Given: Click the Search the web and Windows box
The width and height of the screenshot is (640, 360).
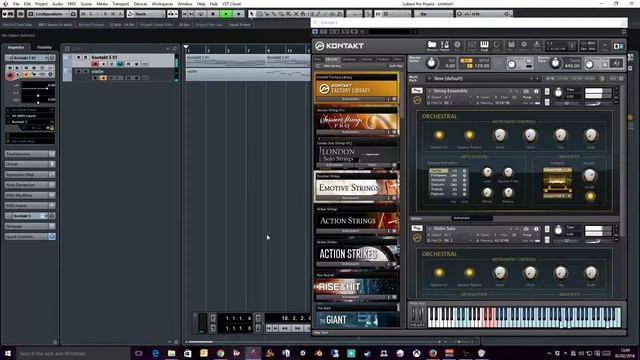Looking at the screenshot, I should pyautogui.click(x=73, y=353).
